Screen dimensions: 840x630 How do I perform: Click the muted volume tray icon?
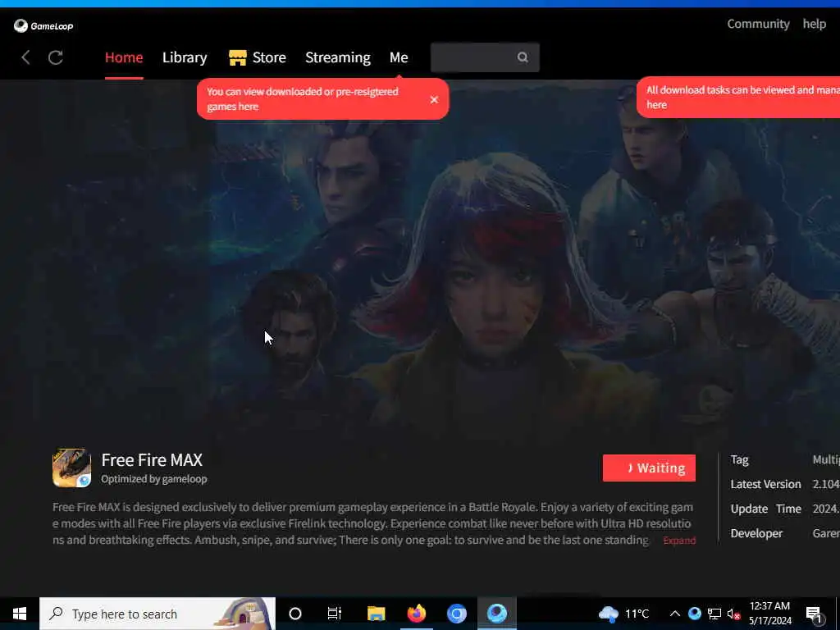[733, 614]
